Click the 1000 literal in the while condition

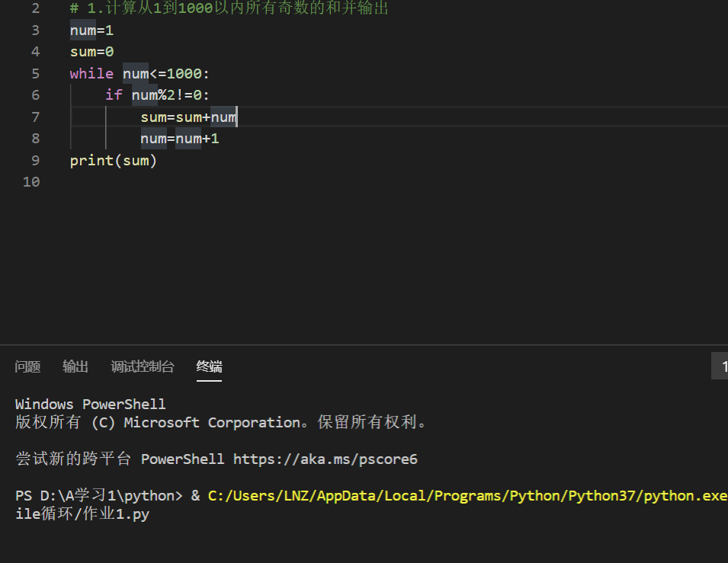click(184, 73)
